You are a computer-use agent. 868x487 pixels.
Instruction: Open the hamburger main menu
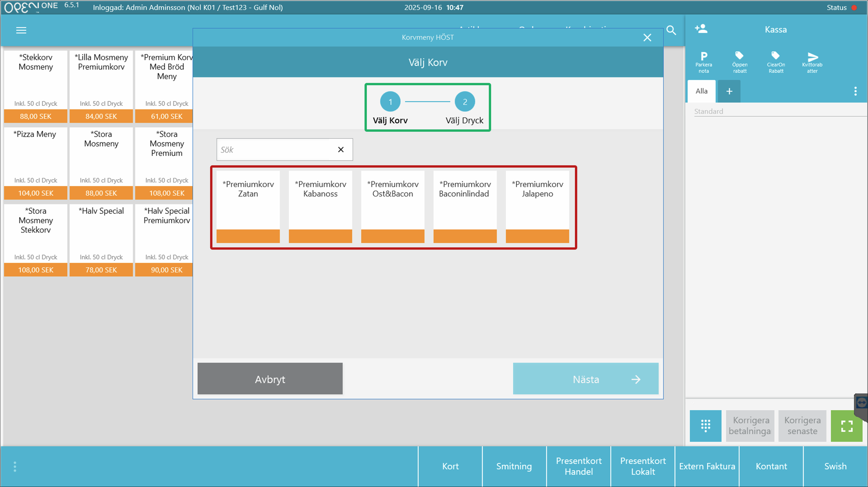21,30
